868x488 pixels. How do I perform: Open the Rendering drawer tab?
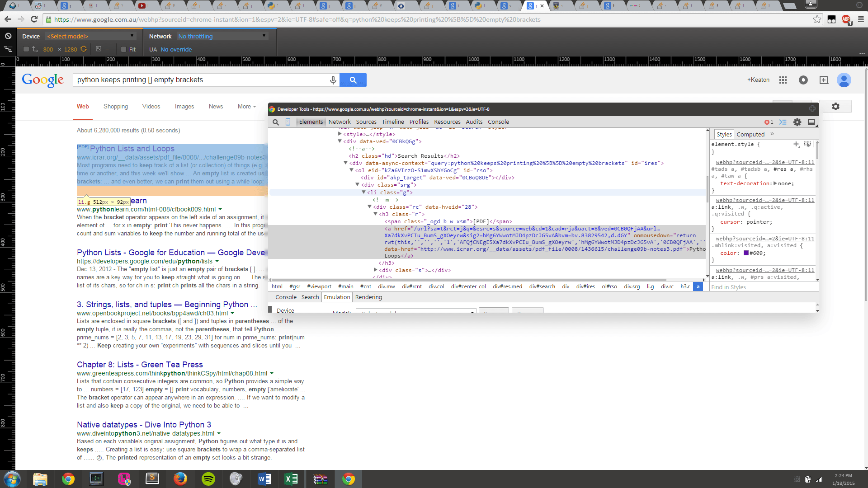[368, 297]
